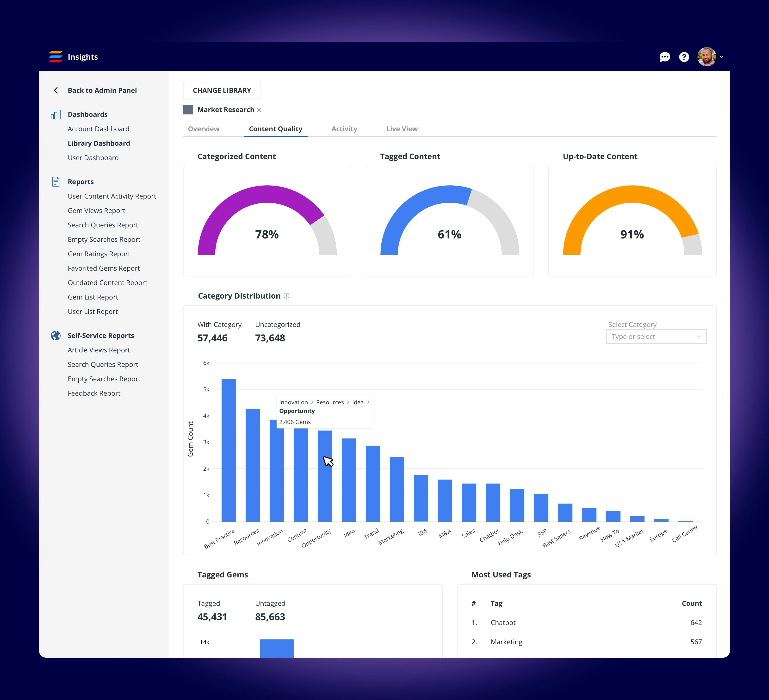Click the CHANGE LIBRARY button
Image resolution: width=769 pixels, height=700 pixels.
click(222, 90)
